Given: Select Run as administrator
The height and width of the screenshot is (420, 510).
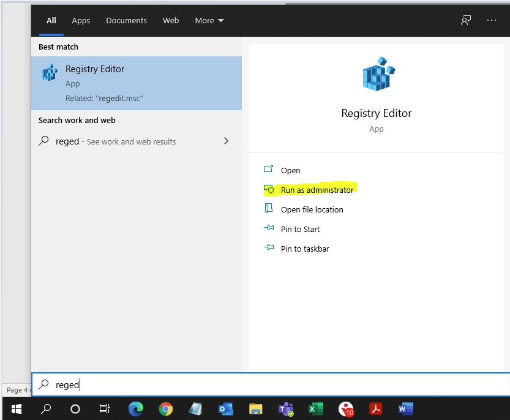Looking at the screenshot, I should (317, 190).
